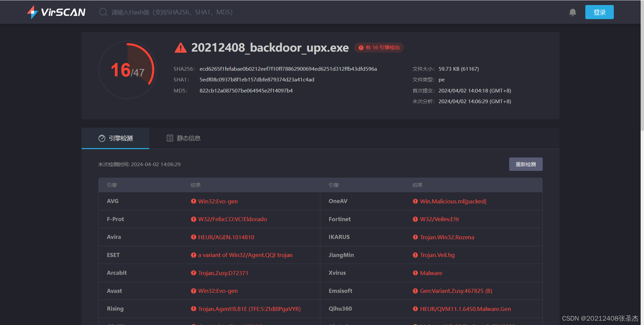The width and height of the screenshot is (644, 325).
Task: Click the file size 59.73 KB value
Action: click(x=459, y=69)
